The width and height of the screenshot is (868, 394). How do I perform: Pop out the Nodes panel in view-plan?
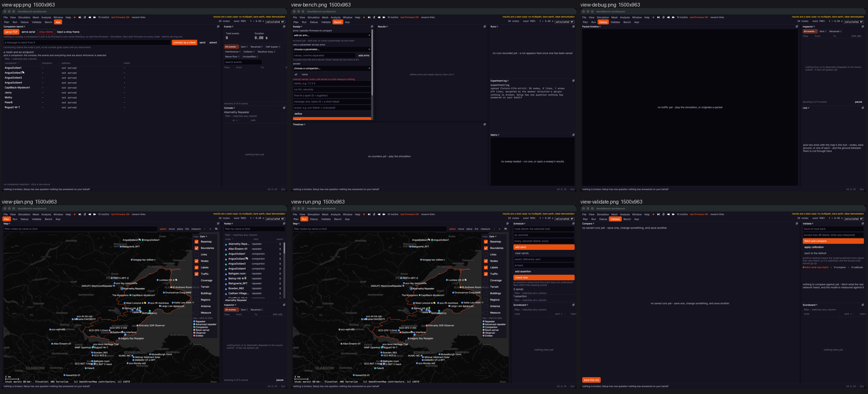coord(284,224)
